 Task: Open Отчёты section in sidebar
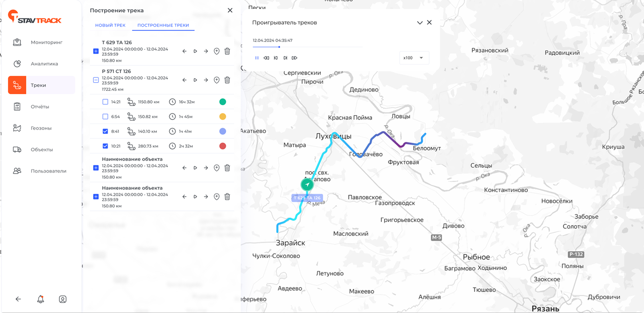click(40, 107)
